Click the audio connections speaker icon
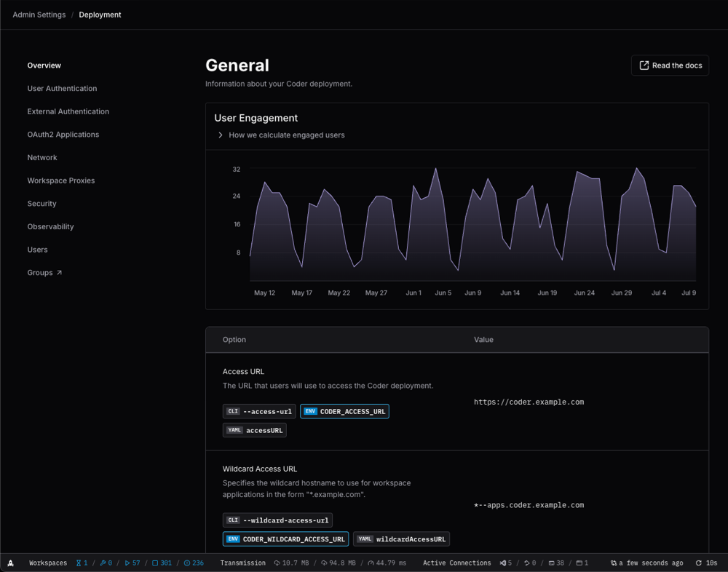Image resolution: width=728 pixels, height=572 pixels. [x=502, y=563]
